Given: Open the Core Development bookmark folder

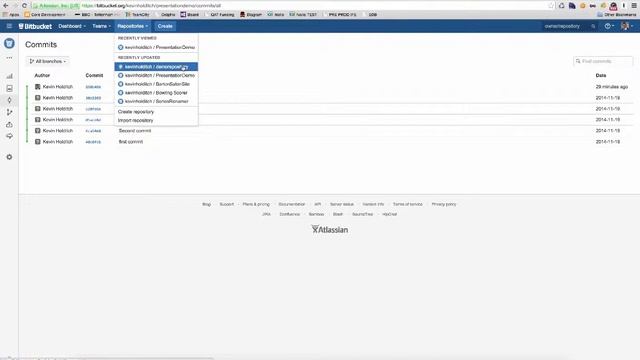Looking at the screenshot, I should click(45, 15).
